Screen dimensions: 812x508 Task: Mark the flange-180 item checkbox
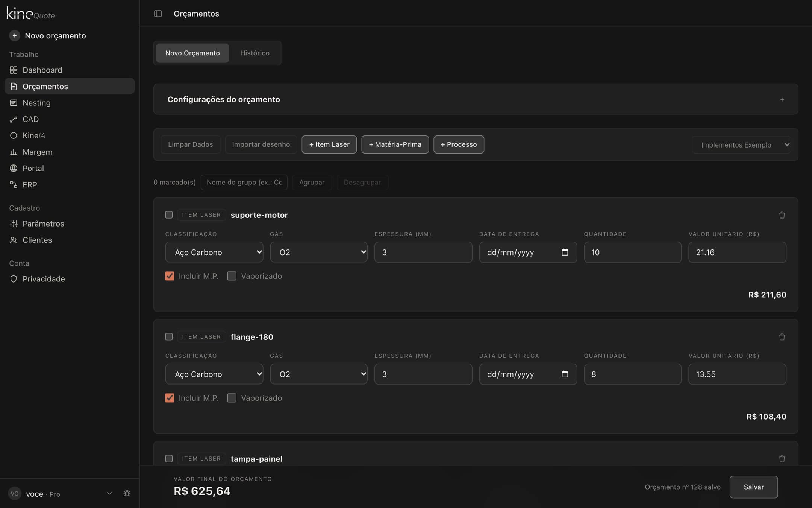[169, 337]
